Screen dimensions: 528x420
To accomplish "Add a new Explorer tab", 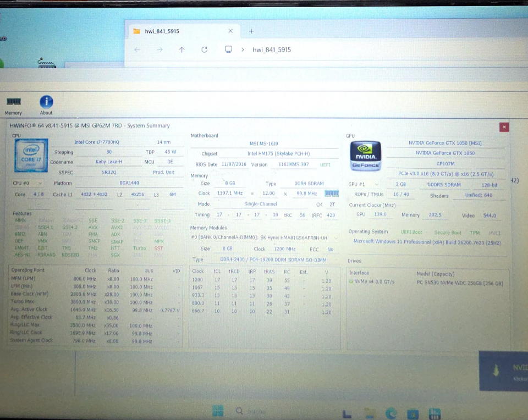I will [x=251, y=31].
